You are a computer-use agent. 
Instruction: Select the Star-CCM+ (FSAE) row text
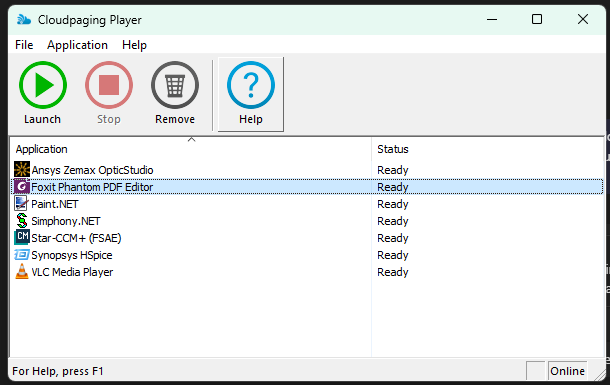pos(76,238)
